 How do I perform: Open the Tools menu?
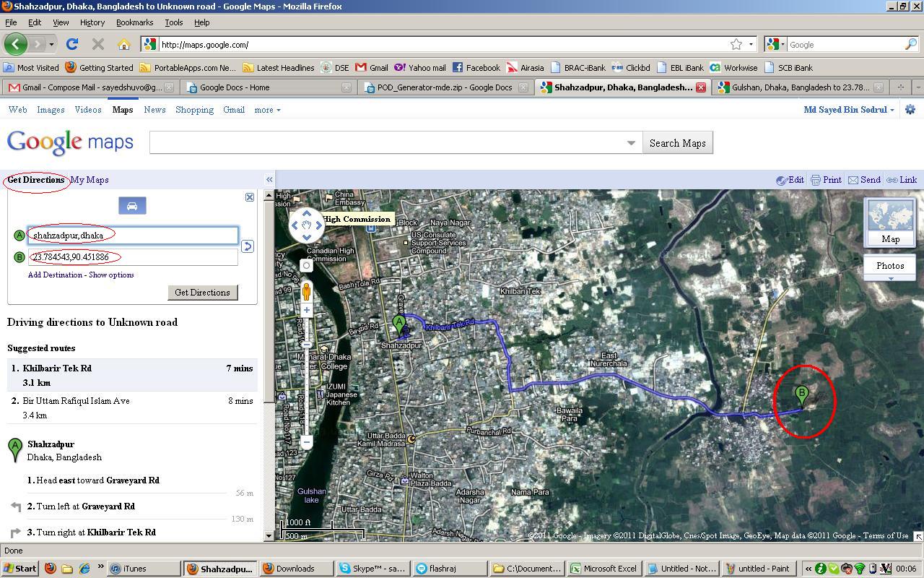point(174,22)
